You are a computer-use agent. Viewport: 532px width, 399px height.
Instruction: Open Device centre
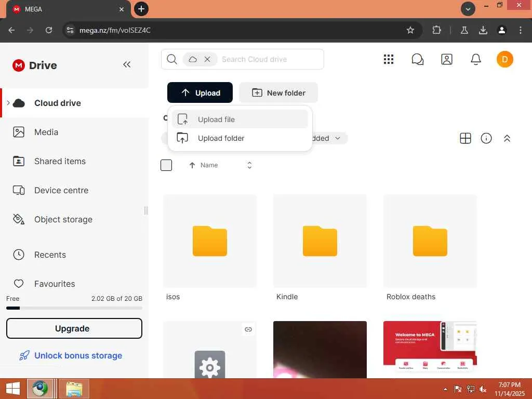click(61, 190)
